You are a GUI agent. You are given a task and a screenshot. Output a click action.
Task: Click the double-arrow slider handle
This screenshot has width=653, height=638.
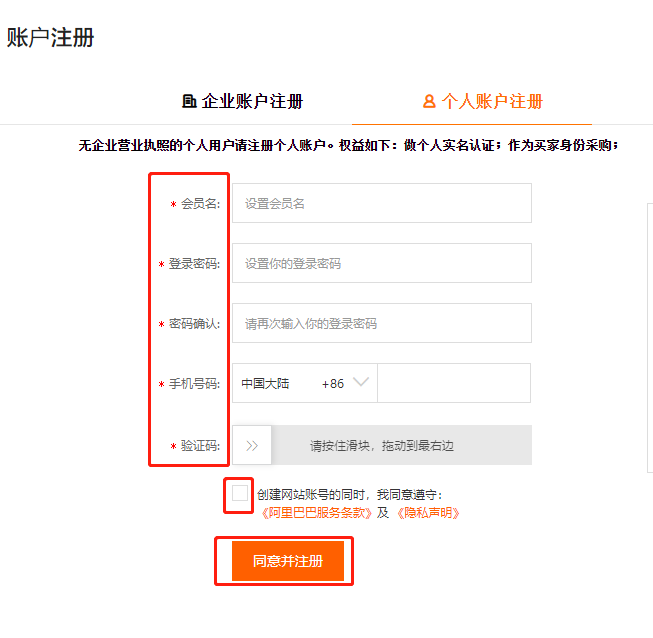point(252,445)
